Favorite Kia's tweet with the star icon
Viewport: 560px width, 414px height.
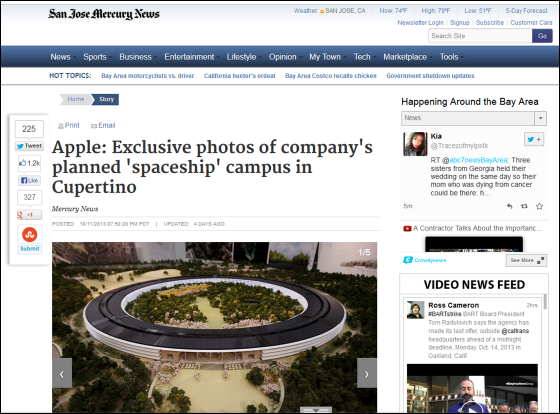click(x=539, y=206)
